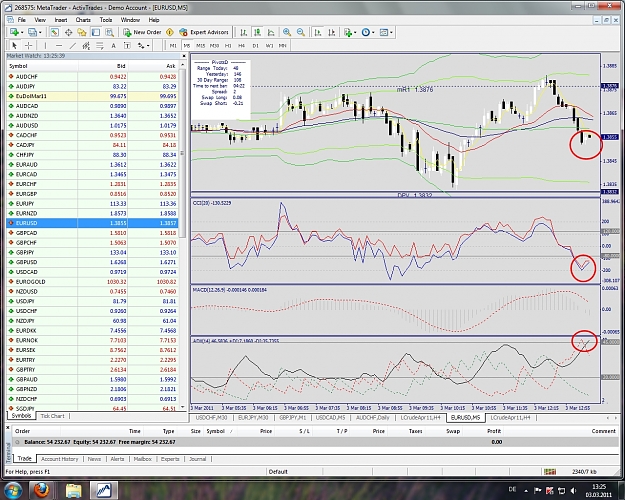
Task: Select the Arrows drawing tool
Action: tap(141, 45)
